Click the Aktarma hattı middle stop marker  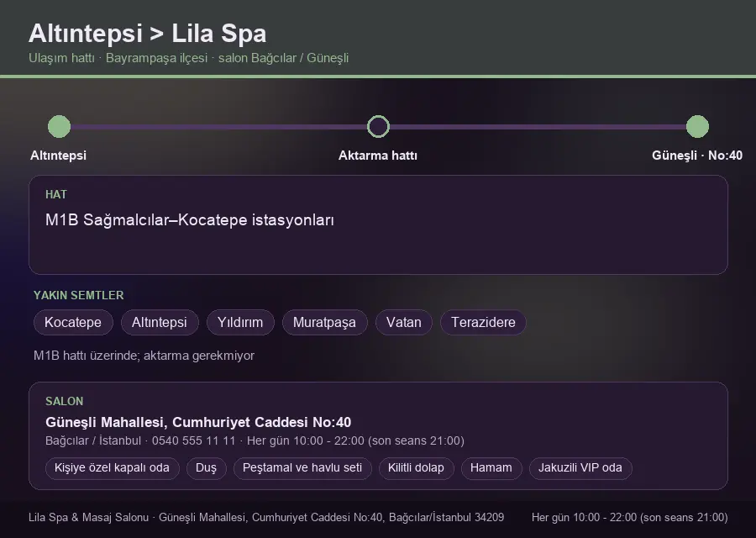(x=378, y=126)
